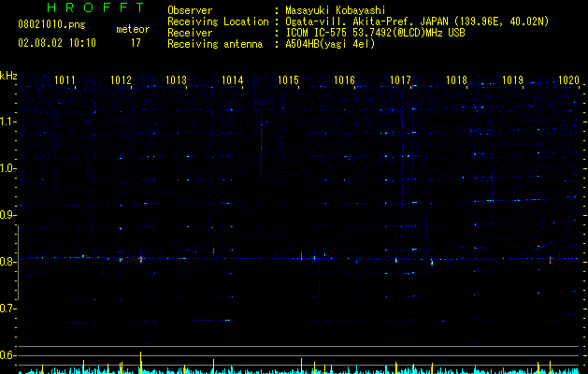The image size is (588, 374).
Task: Click the 1015 time axis label
Action: (288, 80)
